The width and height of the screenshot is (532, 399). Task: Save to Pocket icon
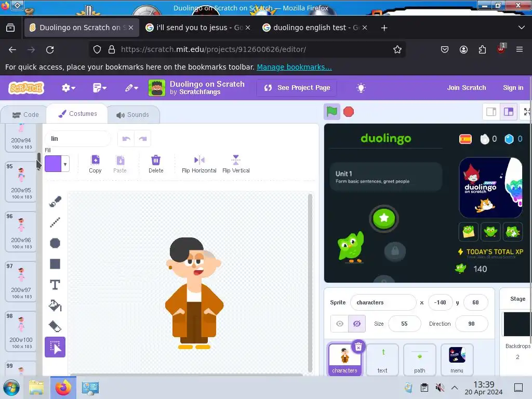[x=445, y=50]
